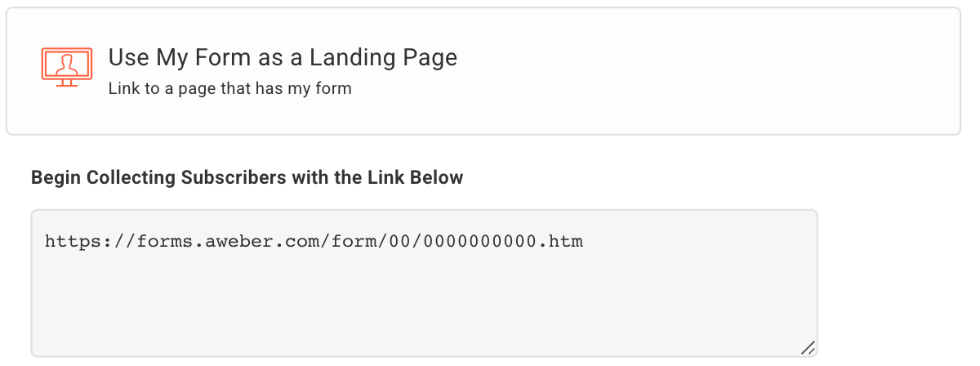Place cursor after ".htm" in the link
The height and width of the screenshot is (366, 980).
pos(585,241)
